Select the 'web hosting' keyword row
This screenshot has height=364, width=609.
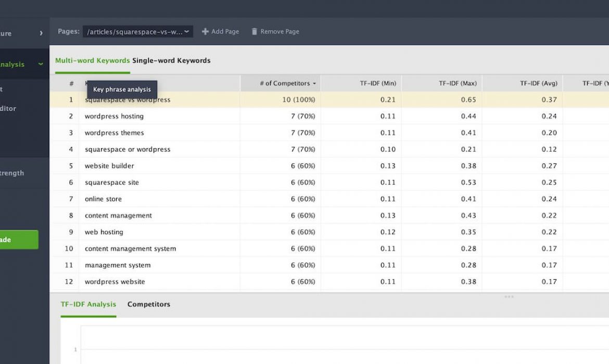pos(329,232)
